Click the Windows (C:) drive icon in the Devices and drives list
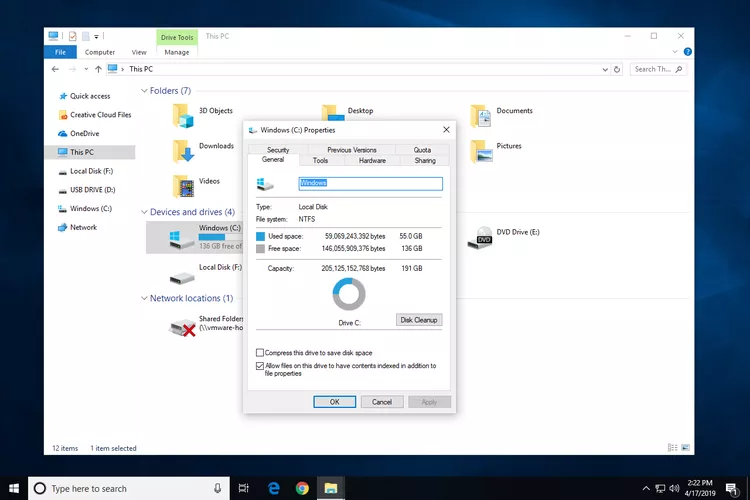This screenshot has width=750, height=500. point(181,238)
